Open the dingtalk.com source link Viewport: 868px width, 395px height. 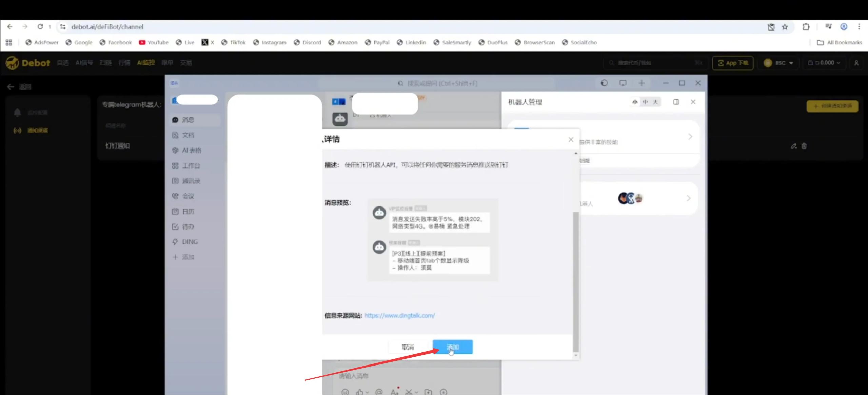point(399,315)
